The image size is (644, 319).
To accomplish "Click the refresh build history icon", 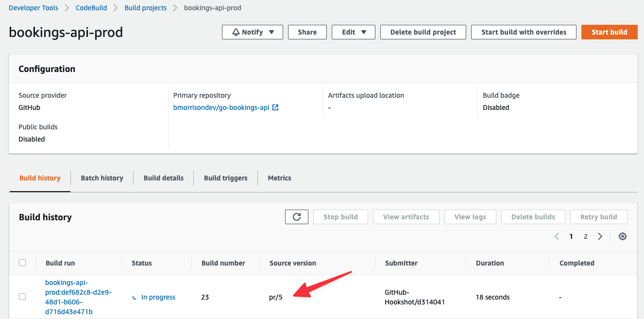I will (297, 217).
